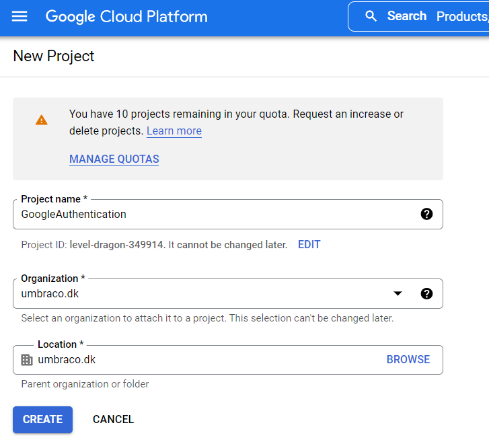
Task: Click the Project ID level-dragon-349914 text
Action: (x=116, y=245)
